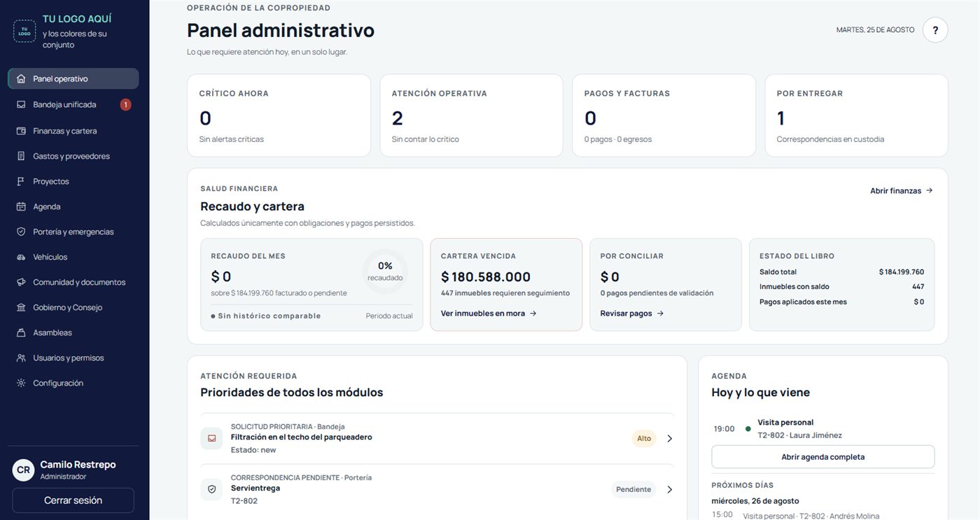Click the 0% recaudado progress ring
Image resolution: width=980 pixels, height=520 pixels.
[385, 271]
